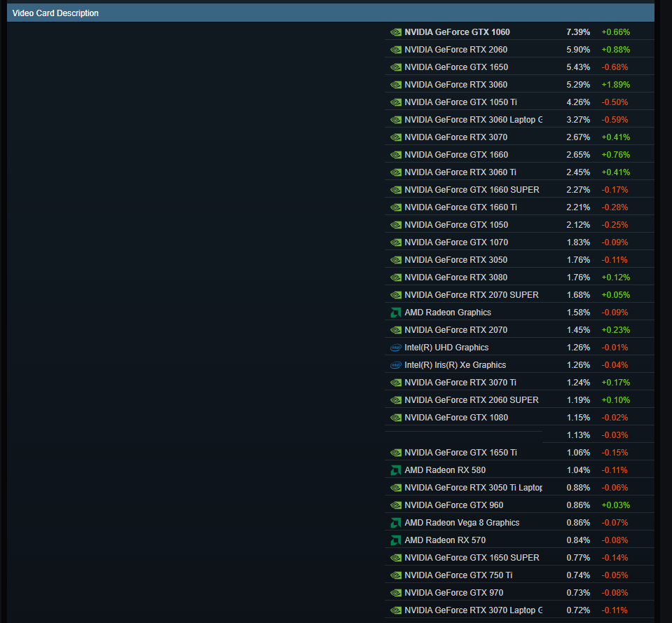
Task: Click NVIDIA icon beside GeForce GTX 1050 Ti
Action: pos(396,102)
